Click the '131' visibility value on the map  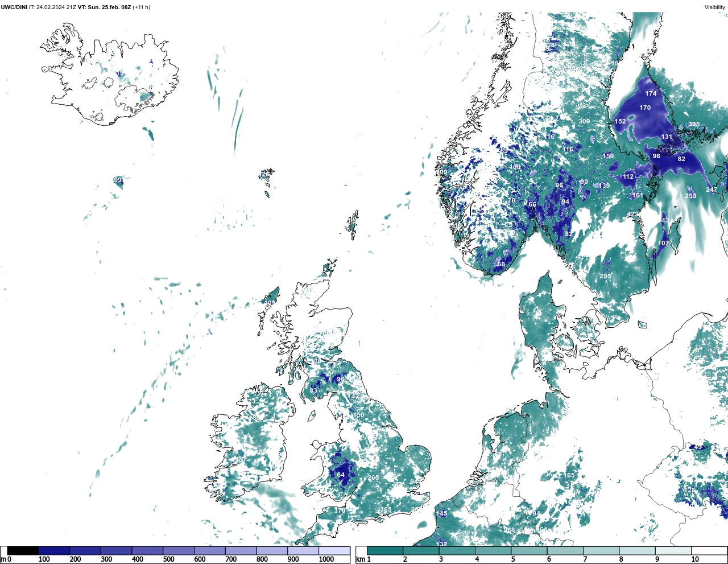coord(667,137)
